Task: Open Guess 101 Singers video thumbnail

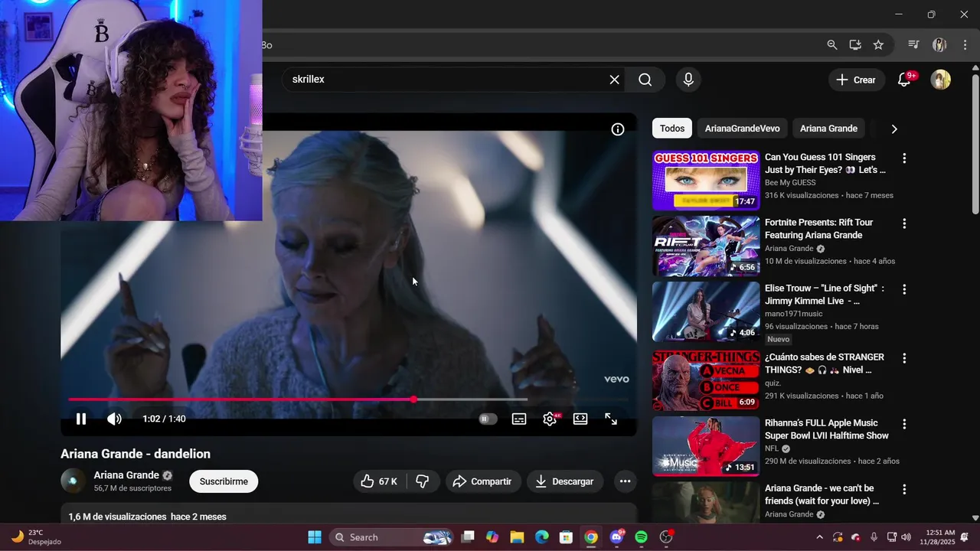Action: coord(706,180)
